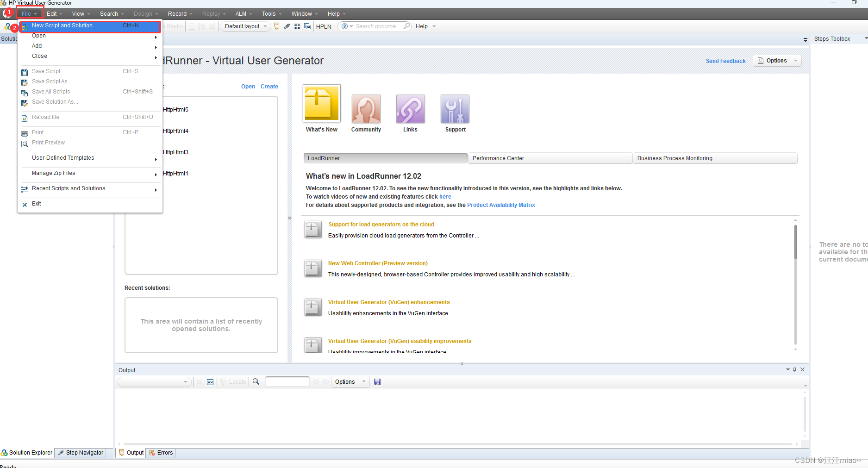The image size is (868, 468).
Task: Open the Record menu
Action: click(180, 14)
